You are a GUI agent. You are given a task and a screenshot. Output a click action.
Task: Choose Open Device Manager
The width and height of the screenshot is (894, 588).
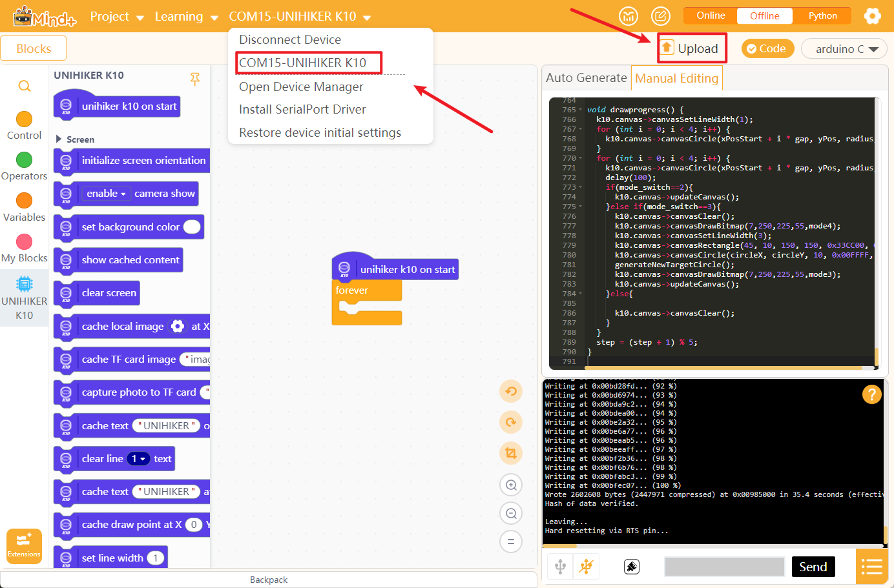(301, 86)
